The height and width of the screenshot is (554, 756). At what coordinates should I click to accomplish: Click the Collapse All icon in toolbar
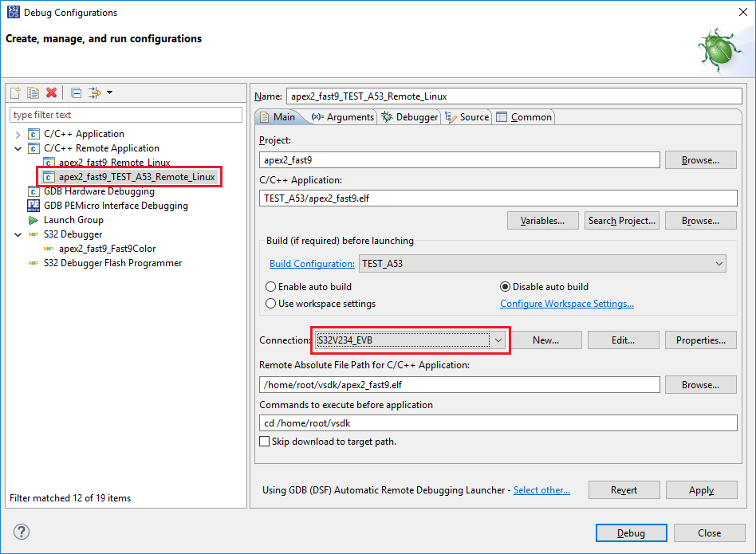click(x=76, y=93)
